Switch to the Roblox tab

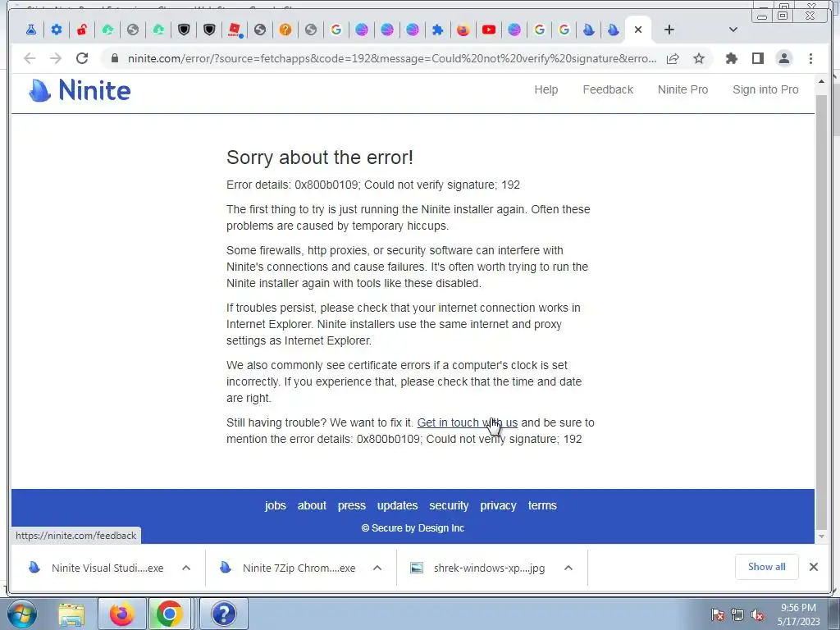pyautogui.click(x=235, y=30)
